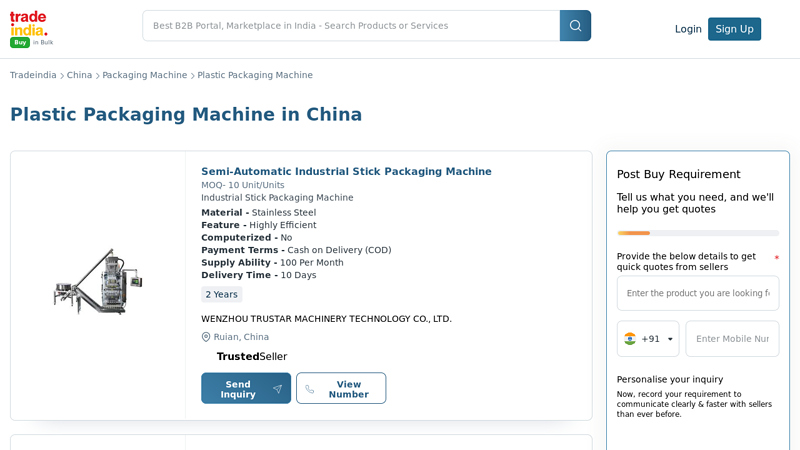
Task: Go to the Packaging Machine breadcrumb
Action: click(145, 75)
